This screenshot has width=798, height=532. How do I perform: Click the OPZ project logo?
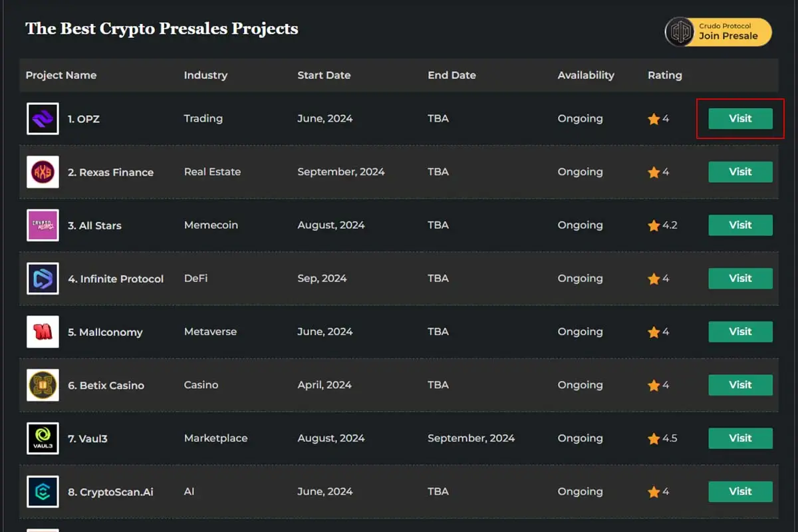(x=42, y=118)
